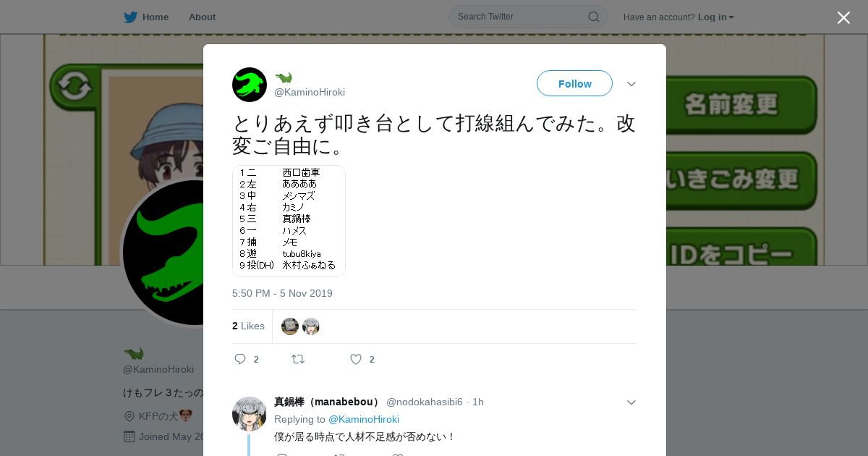Click the Twitter bird Home icon
Screen dimensions: 868x456
130,17
